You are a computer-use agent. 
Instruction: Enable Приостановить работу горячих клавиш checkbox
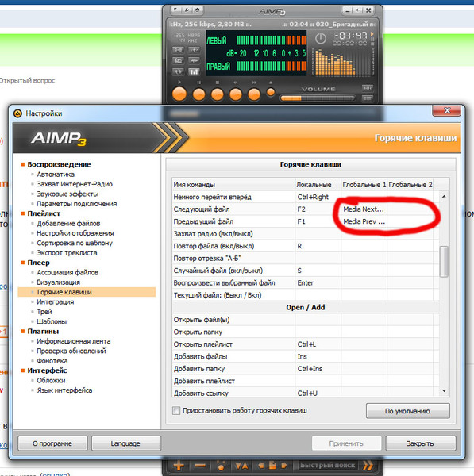176,411
